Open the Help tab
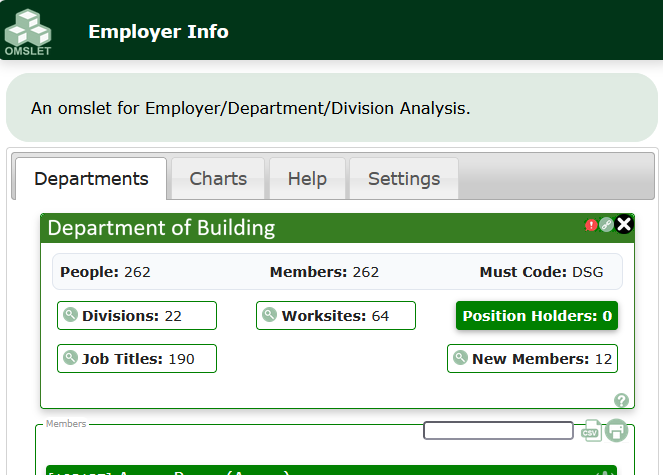This screenshot has height=475, width=663. point(307,179)
